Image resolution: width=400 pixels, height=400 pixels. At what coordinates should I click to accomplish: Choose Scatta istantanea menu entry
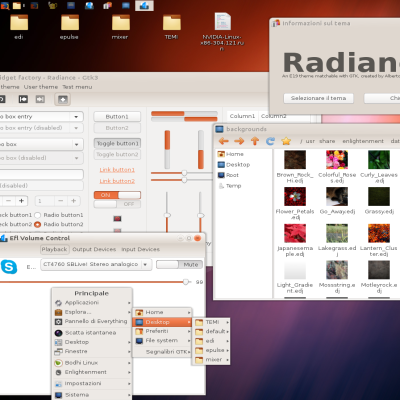pyautogui.click(x=92, y=333)
